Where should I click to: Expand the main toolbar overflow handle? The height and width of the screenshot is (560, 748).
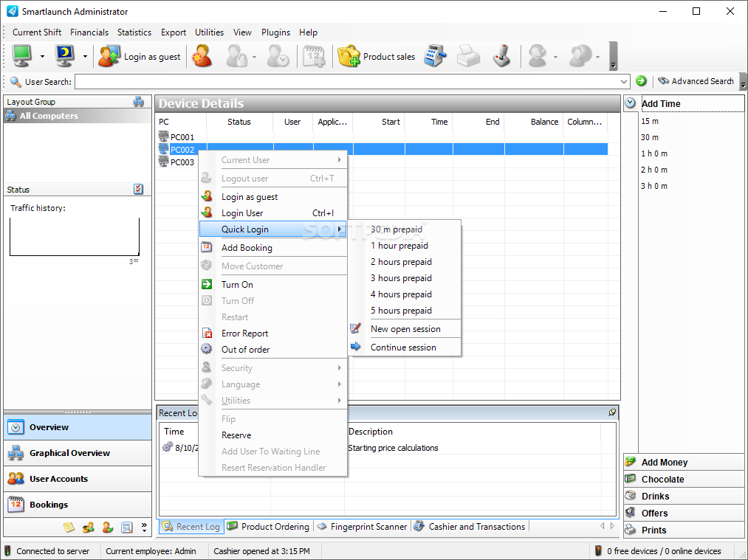(613, 56)
